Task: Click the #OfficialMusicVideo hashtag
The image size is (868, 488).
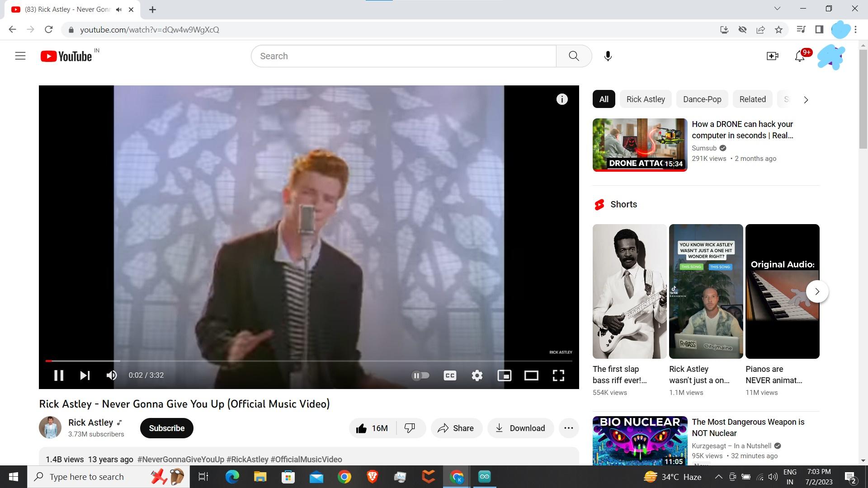Action: point(306,460)
